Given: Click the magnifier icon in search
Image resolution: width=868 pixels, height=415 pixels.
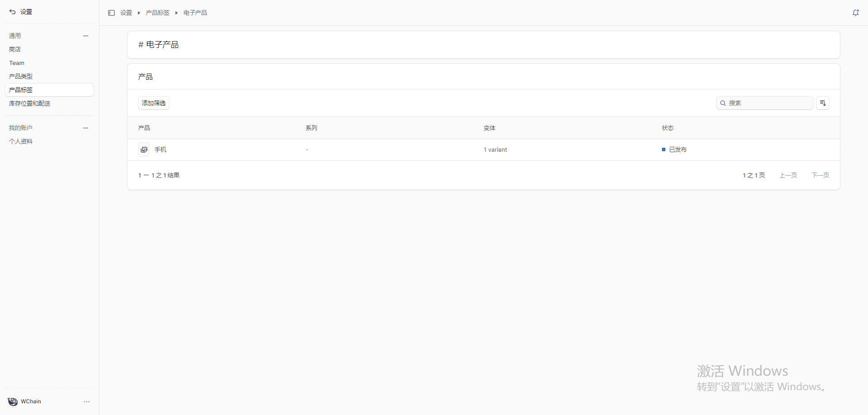Looking at the screenshot, I should [x=723, y=103].
